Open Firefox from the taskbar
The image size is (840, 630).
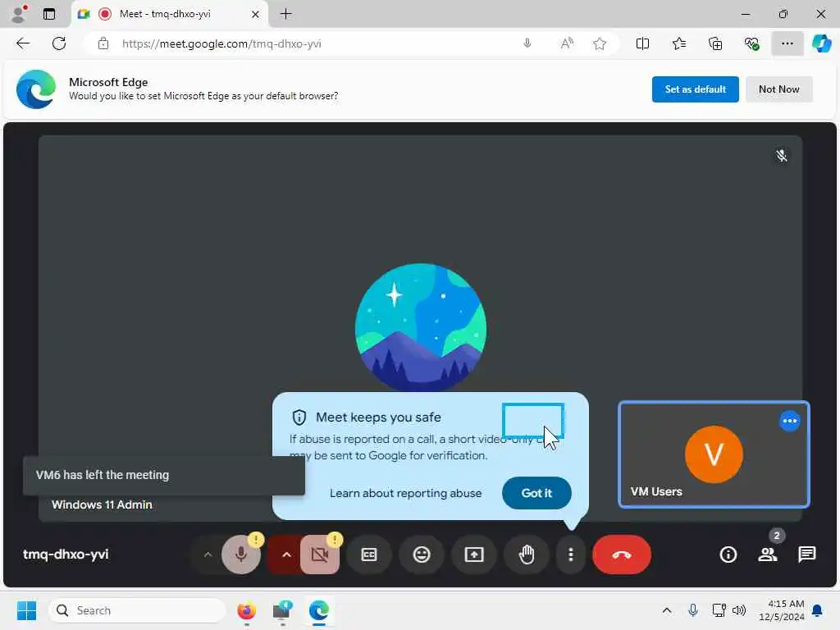pos(246,610)
